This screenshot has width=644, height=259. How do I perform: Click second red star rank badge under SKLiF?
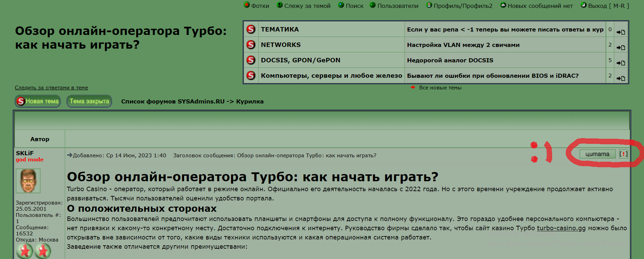click(42, 251)
